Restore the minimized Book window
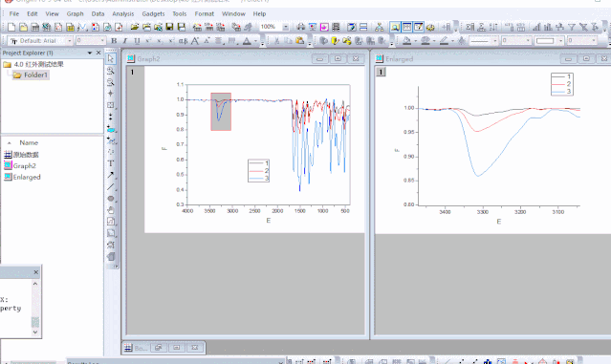 [158, 347]
